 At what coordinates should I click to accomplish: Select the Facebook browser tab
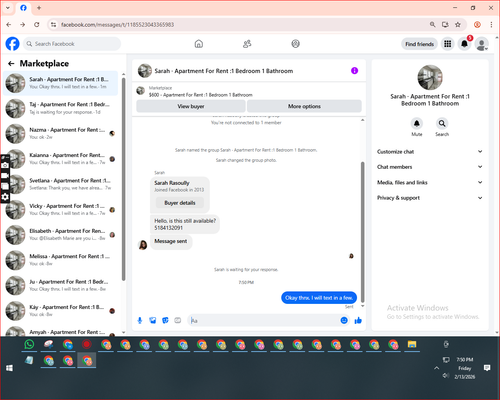[23, 8]
